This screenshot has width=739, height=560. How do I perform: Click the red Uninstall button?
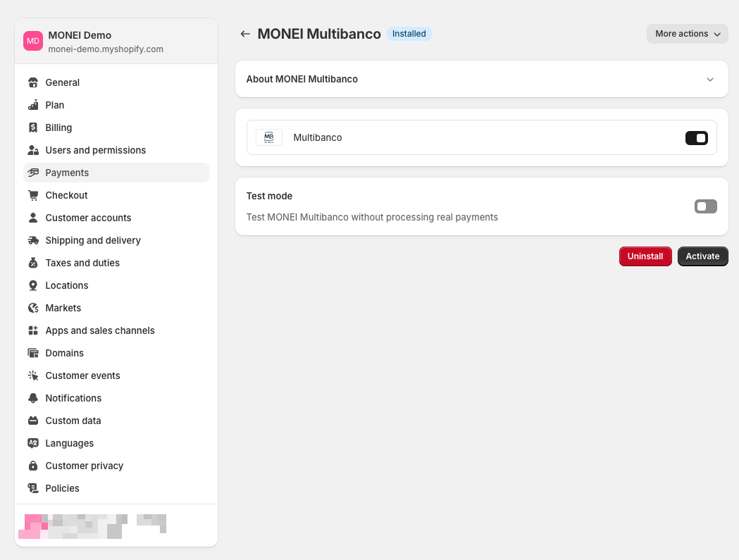645,256
